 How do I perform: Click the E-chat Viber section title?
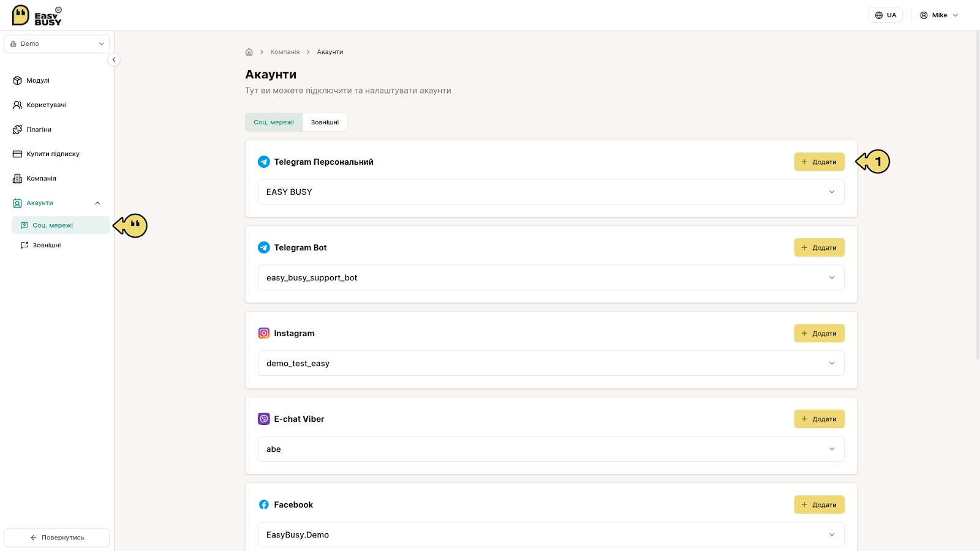[x=299, y=419]
